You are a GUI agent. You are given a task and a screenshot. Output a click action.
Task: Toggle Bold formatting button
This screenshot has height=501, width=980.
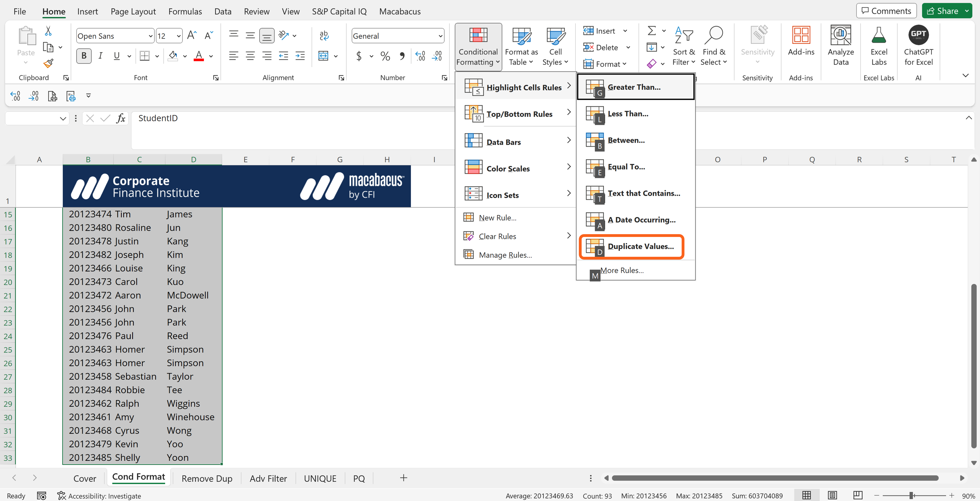pos(84,56)
